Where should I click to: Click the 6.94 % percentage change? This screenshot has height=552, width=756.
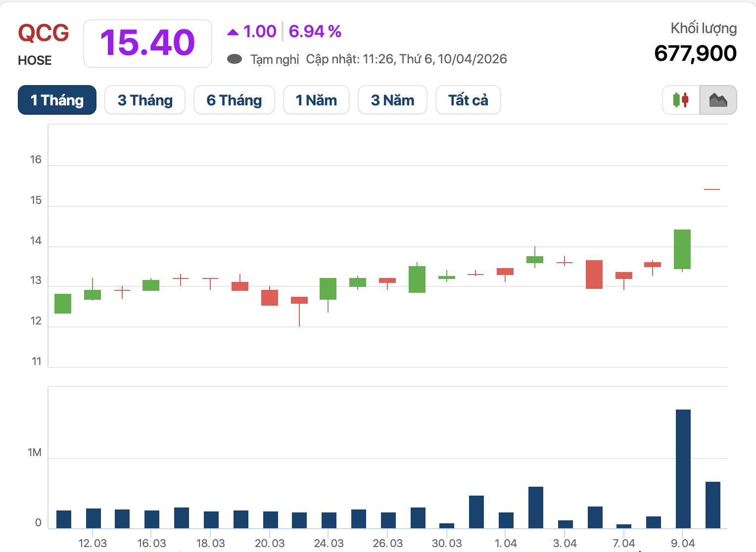click(x=315, y=31)
